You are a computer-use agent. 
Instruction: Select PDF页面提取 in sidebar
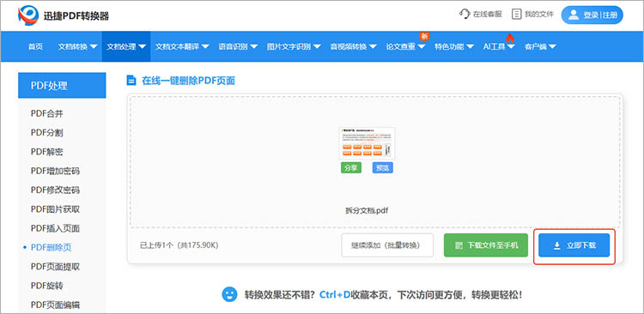click(55, 267)
